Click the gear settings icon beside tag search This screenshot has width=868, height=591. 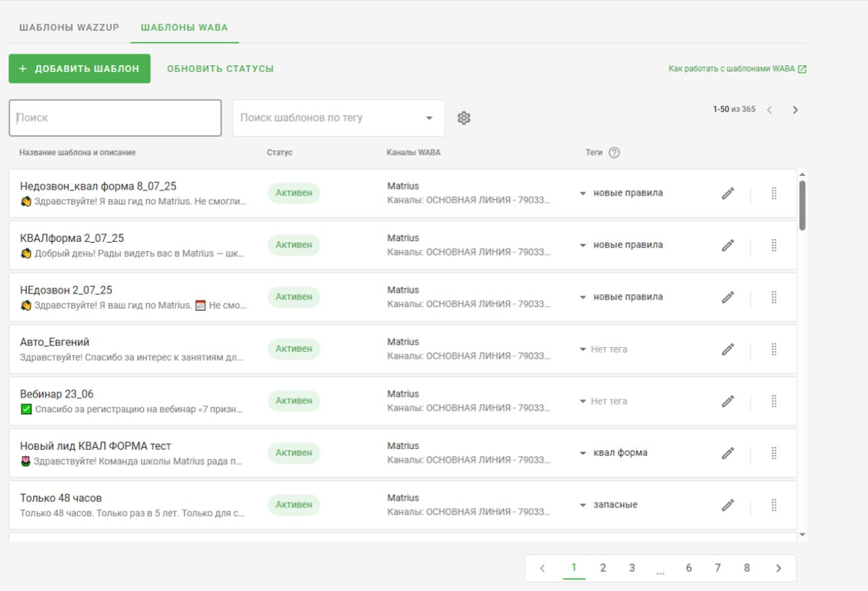[x=464, y=118]
